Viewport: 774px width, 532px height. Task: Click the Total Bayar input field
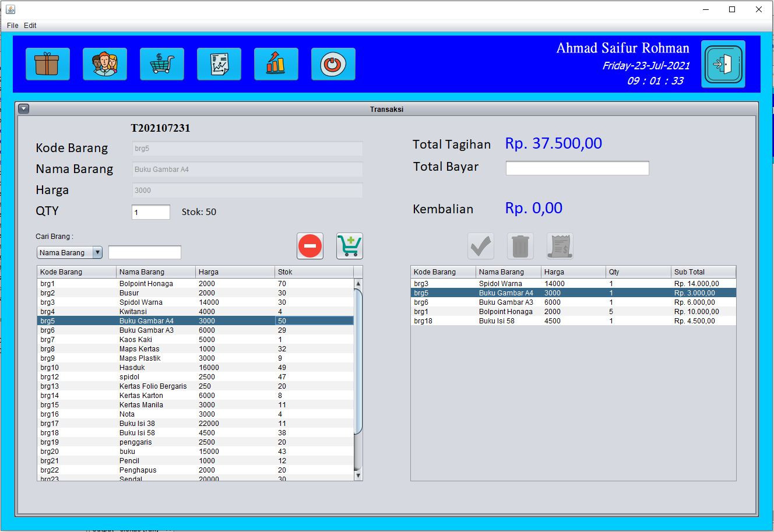[577, 168]
